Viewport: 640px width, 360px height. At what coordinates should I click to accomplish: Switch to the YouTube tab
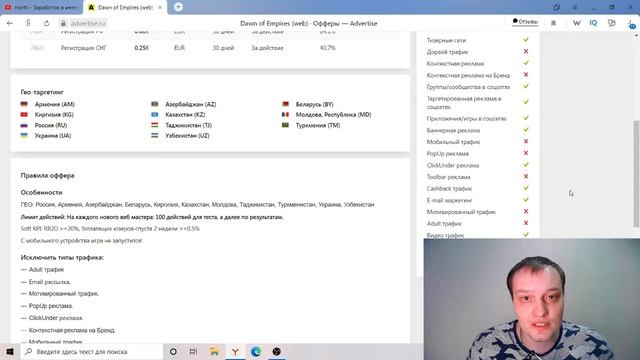click(x=41, y=7)
